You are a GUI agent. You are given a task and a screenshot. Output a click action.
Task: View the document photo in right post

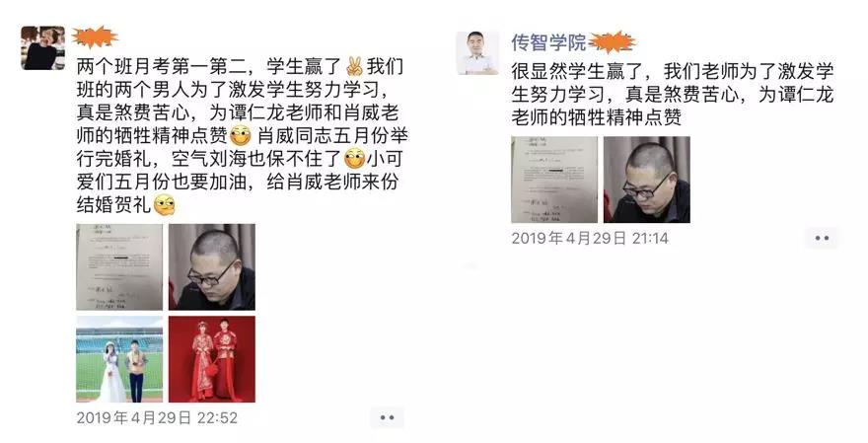pyautogui.click(x=554, y=180)
